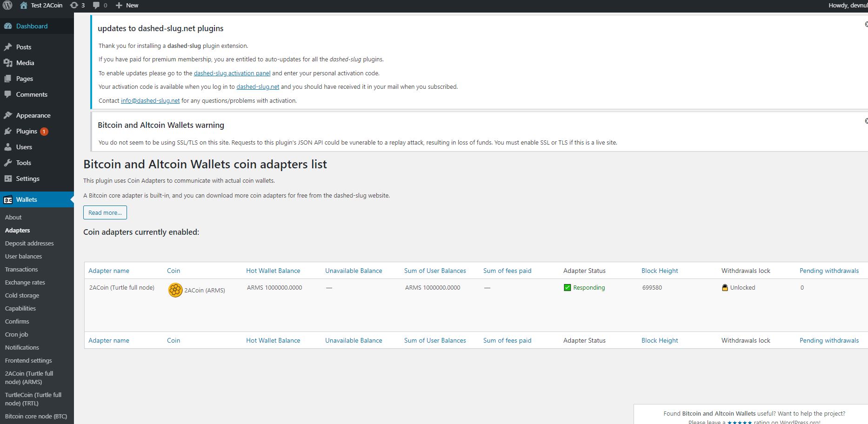Viewport: 868px width, 424px height.
Task: Open TurtleCoin (Turtle full node) (TRTL) settings
Action: [x=33, y=399]
